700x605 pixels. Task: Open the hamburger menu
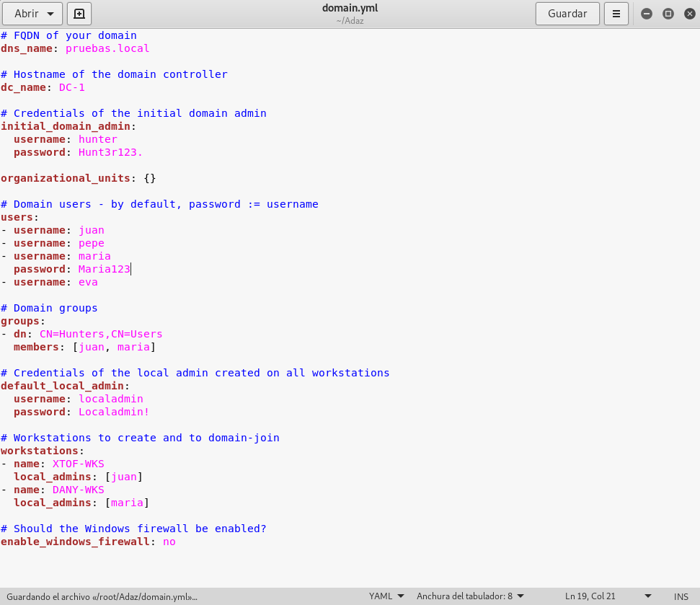click(x=616, y=13)
